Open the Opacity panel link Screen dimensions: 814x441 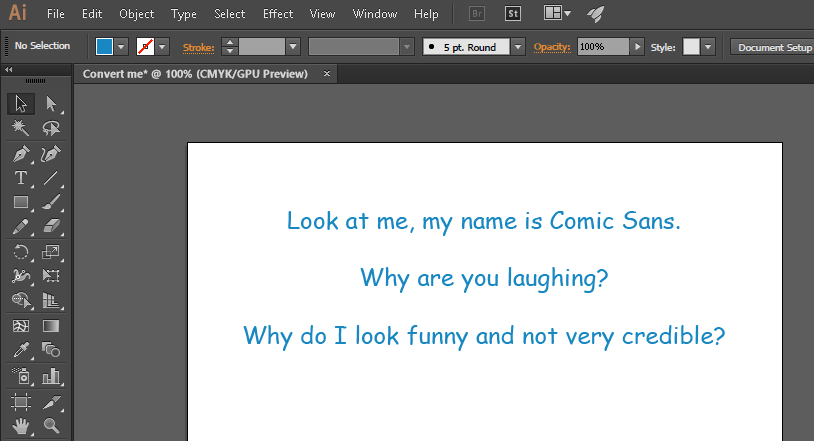pos(552,47)
